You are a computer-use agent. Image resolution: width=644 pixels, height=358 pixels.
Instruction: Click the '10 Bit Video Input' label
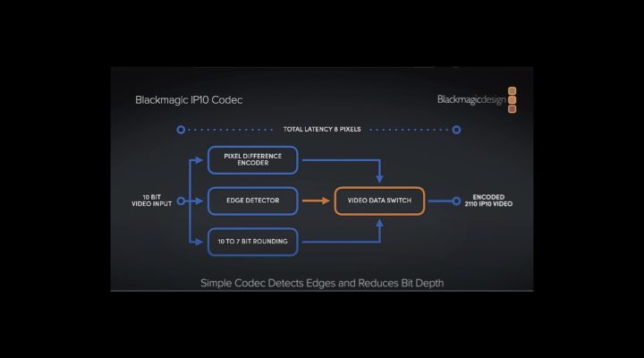(151, 200)
